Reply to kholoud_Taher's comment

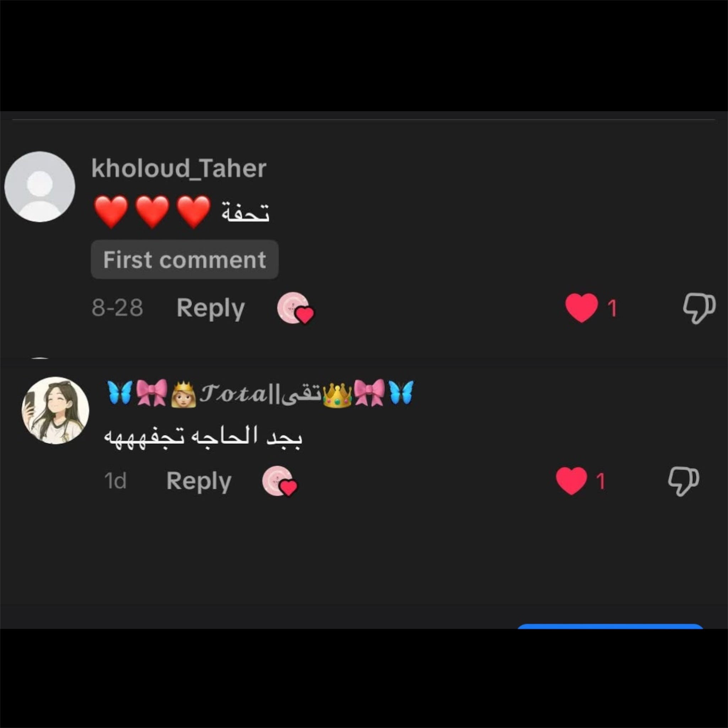pos(211,308)
